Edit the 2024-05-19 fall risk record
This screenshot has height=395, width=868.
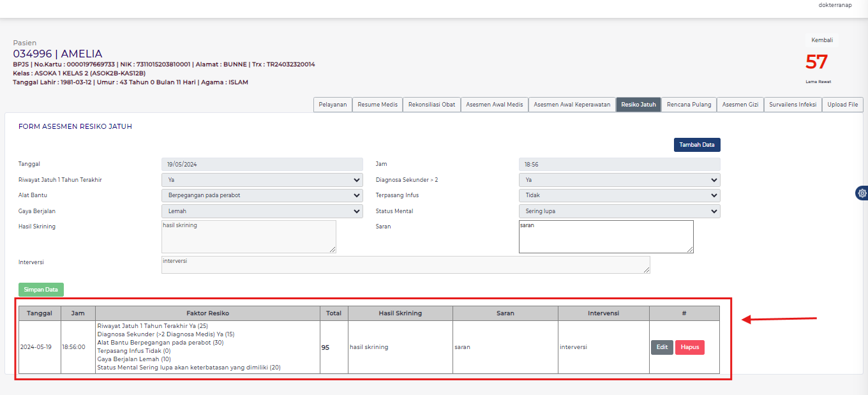[662, 347]
